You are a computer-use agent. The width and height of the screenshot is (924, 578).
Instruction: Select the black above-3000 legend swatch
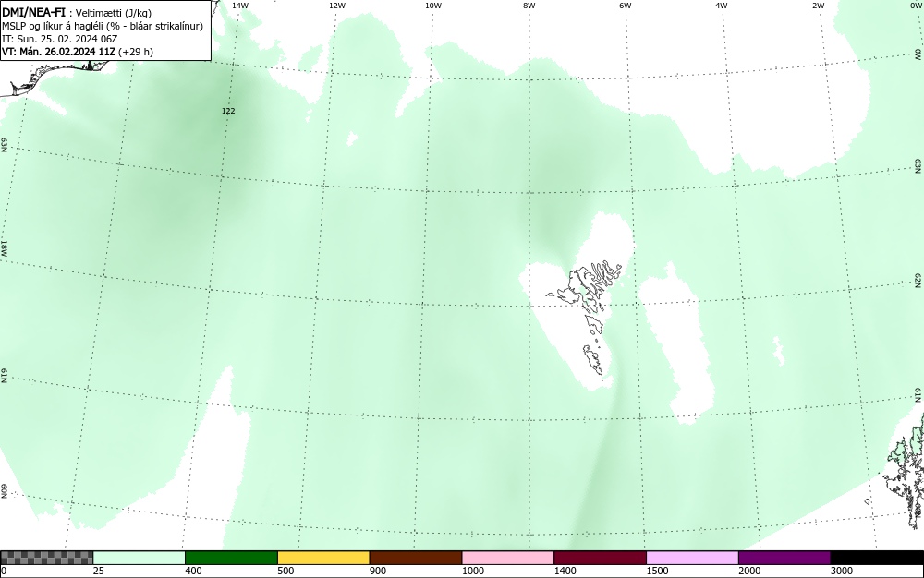click(877, 558)
